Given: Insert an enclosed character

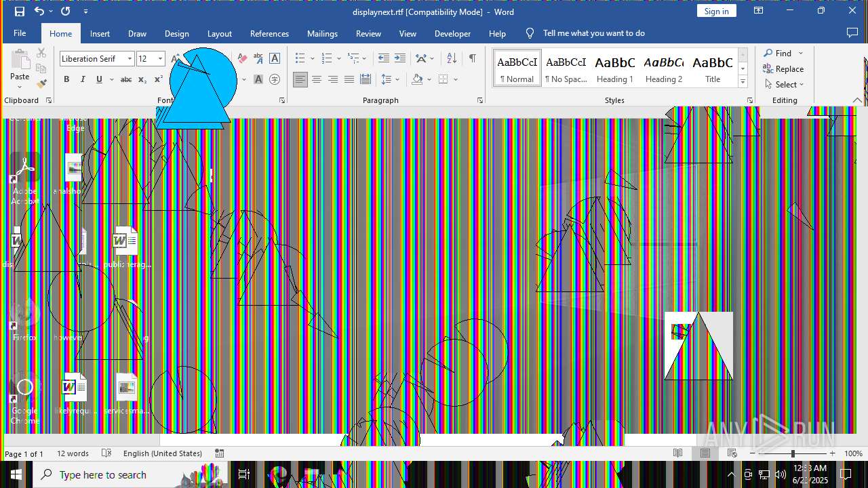Looking at the screenshot, I should click(275, 79).
